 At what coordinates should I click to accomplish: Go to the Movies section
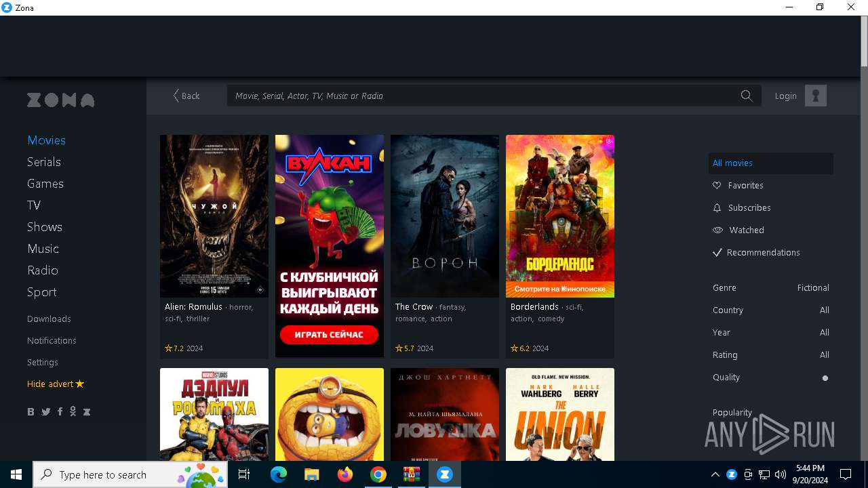point(46,140)
